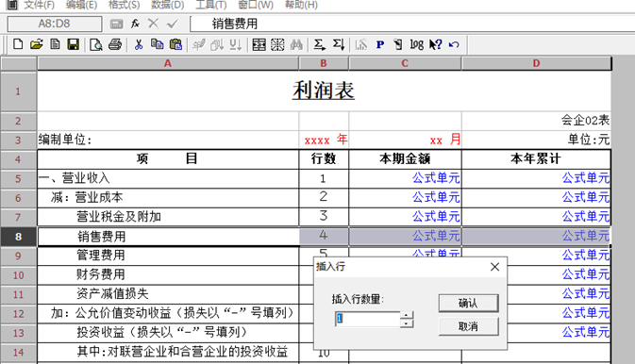Increase 插入行数量 with the up spinner arrow
635x364 pixels.
click(407, 315)
